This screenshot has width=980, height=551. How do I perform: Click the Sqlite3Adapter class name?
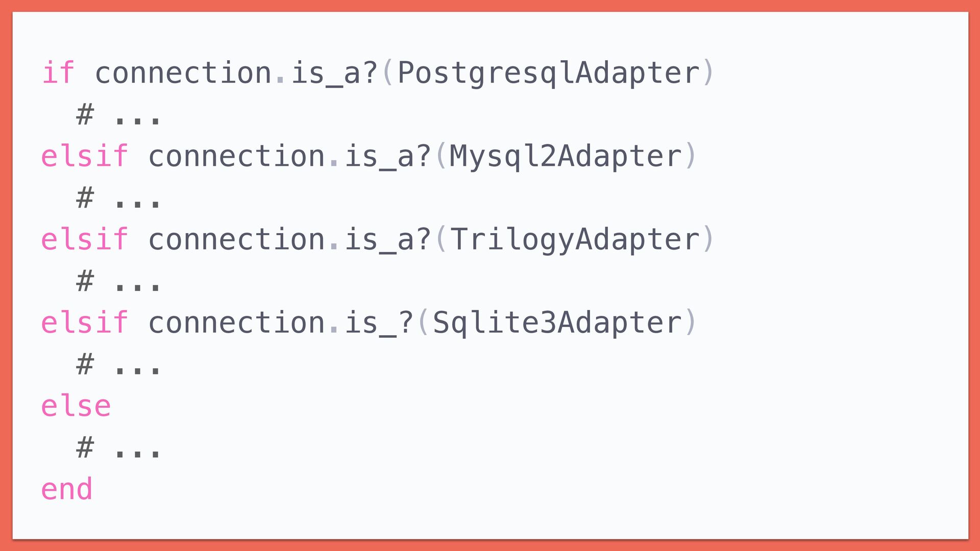[x=557, y=323]
